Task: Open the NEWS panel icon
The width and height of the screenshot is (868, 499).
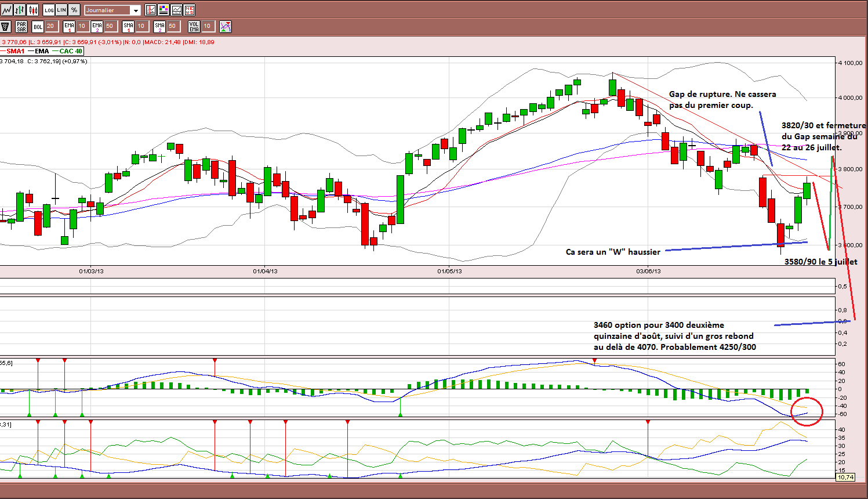Action: tap(189, 10)
